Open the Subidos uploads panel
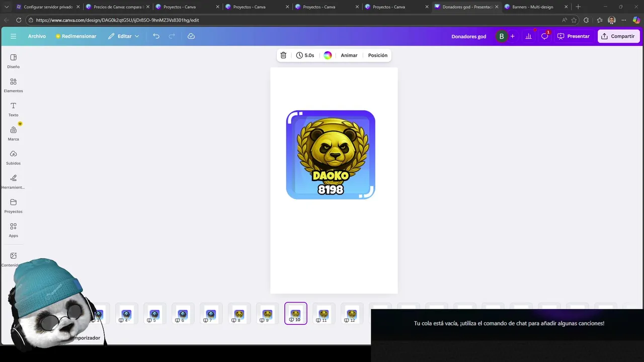This screenshot has width=644, height=362. (14, 158)
